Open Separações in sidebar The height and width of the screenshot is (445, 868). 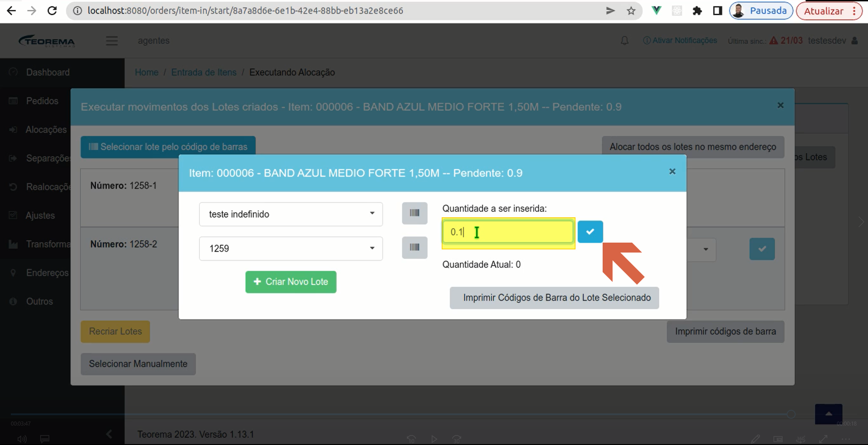tap(47, 158)
